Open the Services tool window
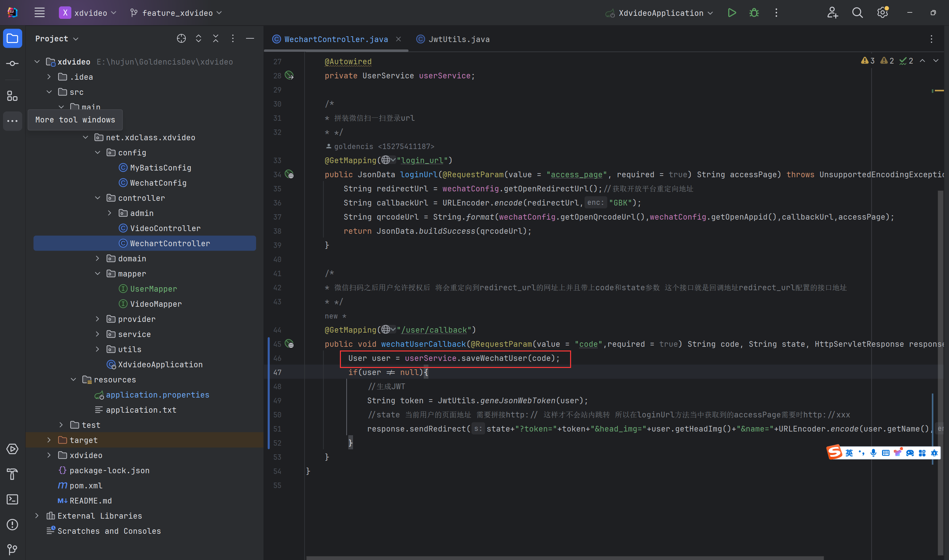 pyautogui.click(x=12, y=449)
